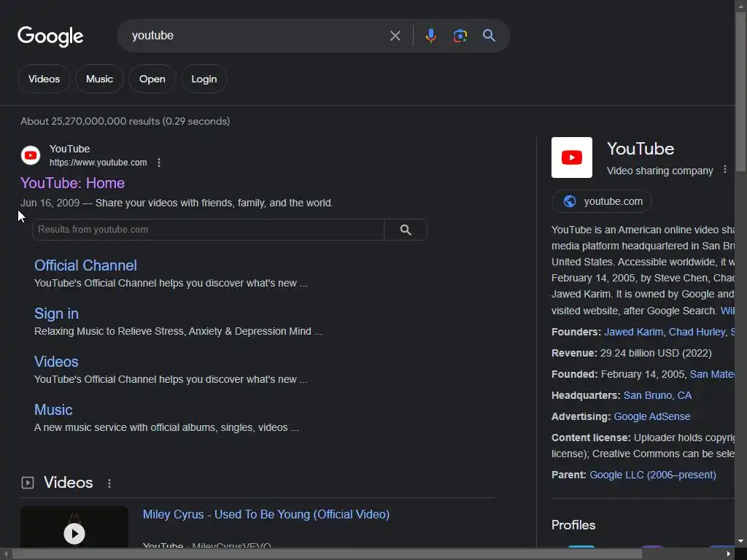The width and height of the screenshot is (747, 560).
Task: Start voice search with the microphone icon
Action: coord(430,36)
